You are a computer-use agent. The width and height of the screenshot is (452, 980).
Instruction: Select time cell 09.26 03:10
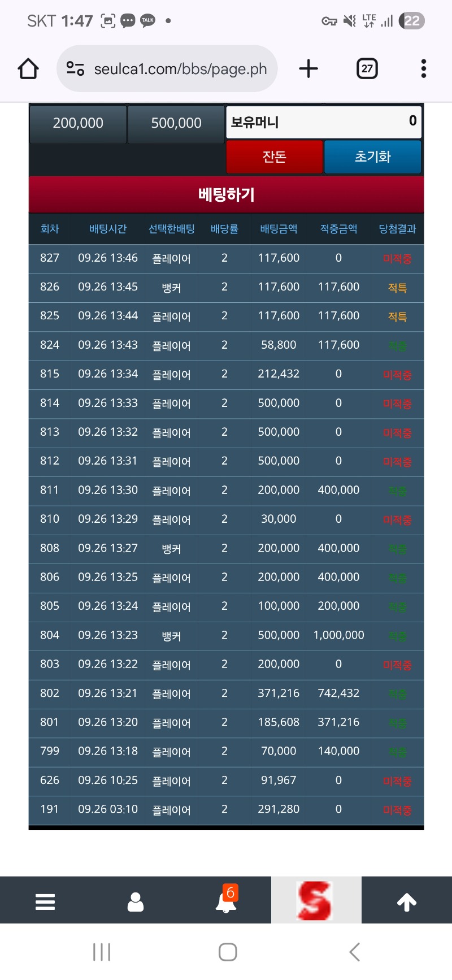pyautogui.click(x=108, y=809)
